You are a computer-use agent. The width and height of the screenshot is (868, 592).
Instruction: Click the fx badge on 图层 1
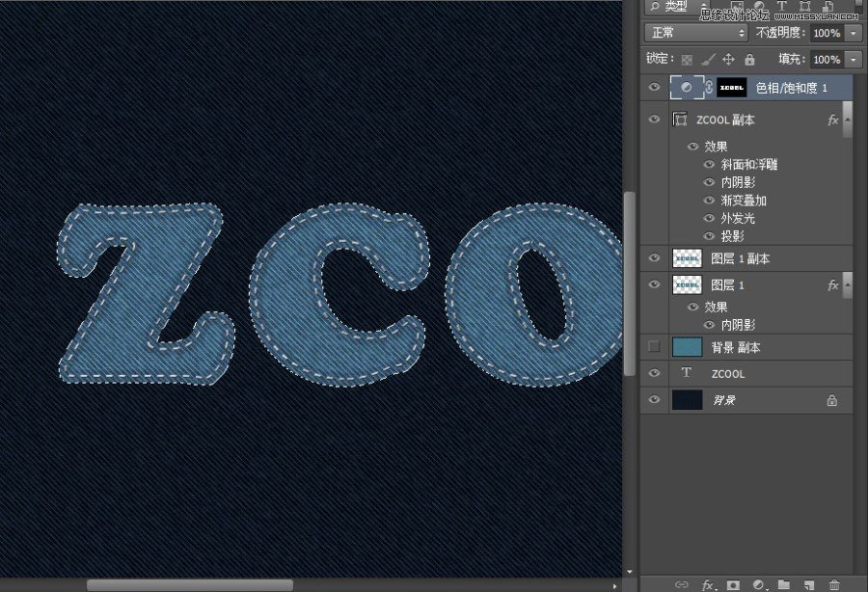pyautogui.click(x=832, y=285)
